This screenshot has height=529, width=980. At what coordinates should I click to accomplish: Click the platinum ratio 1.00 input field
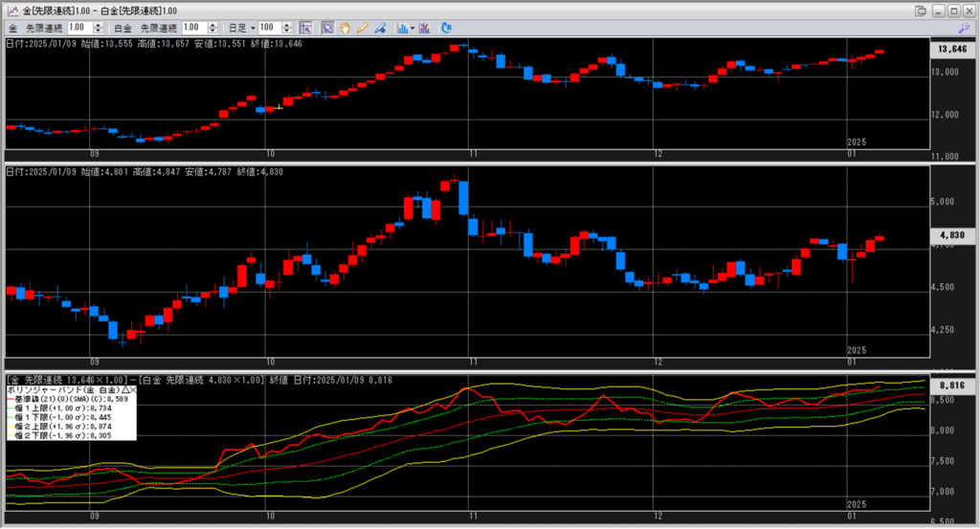194,28
